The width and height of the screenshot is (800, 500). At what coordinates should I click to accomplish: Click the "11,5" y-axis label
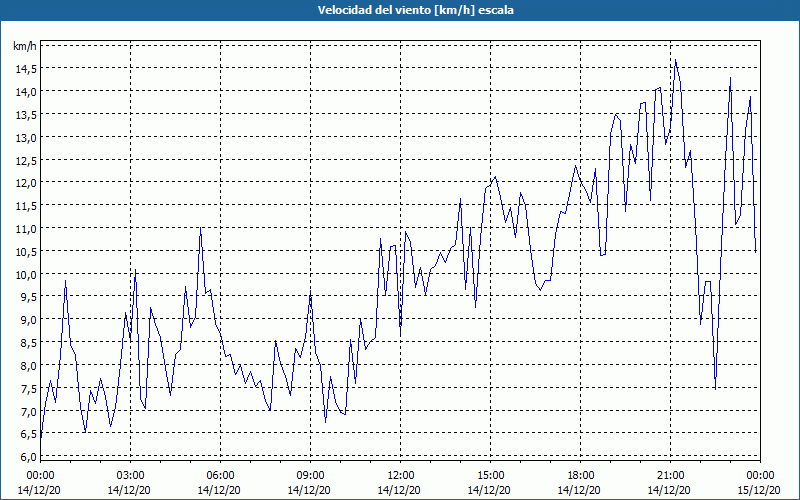click(x=26, y=206)
